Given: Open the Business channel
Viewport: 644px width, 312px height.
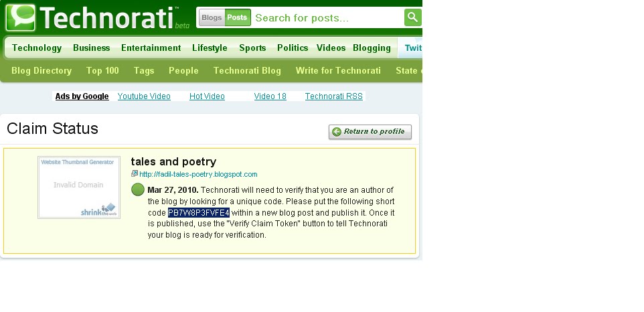Looking at the screenshot, I should 92,48.
